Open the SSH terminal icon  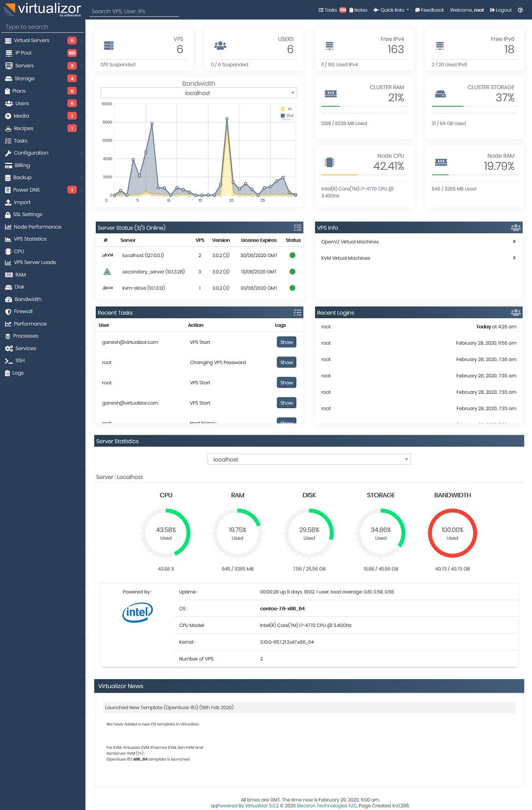(x=8, y=360)
